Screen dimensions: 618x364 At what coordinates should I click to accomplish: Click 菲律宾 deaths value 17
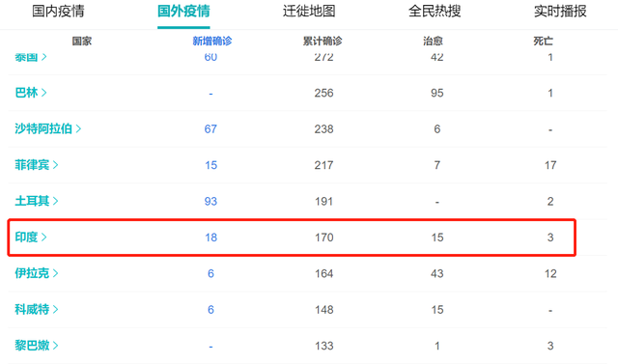(x=550, y=165)
